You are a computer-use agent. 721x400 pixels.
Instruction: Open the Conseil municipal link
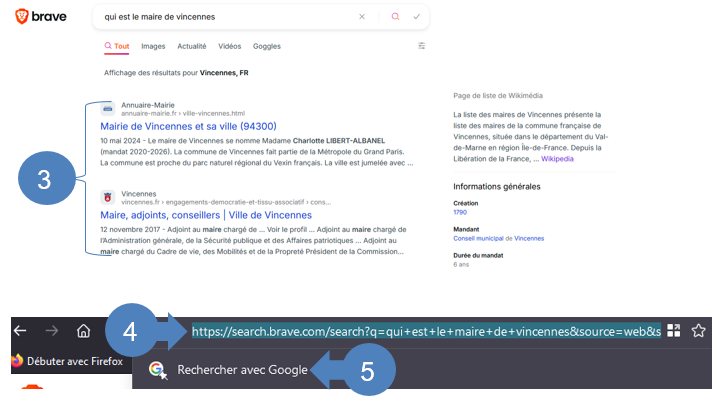tap(478, 238)
